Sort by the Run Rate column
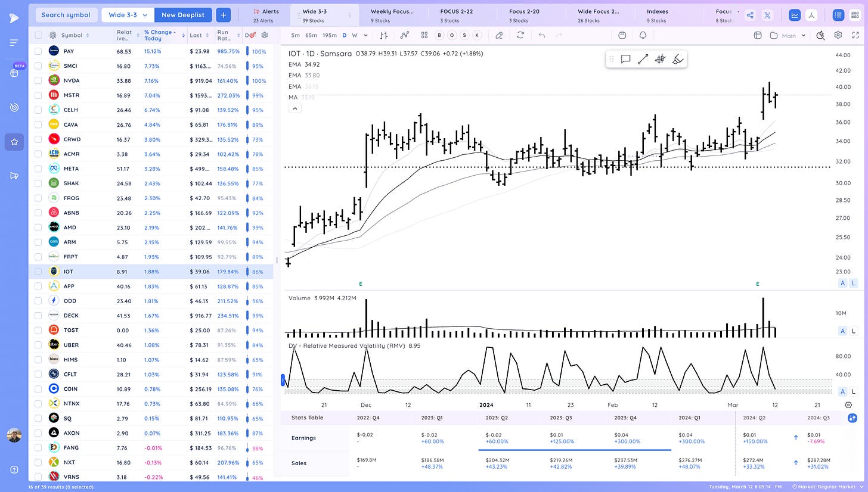This screenshot has height=492, width=868. 229,35
